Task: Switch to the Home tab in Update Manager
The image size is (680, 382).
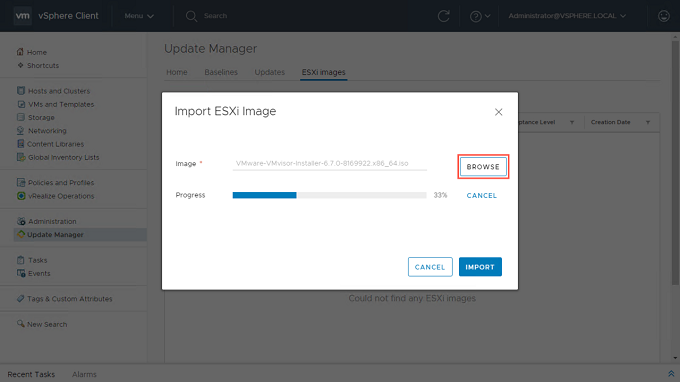Action: point(177,72)
